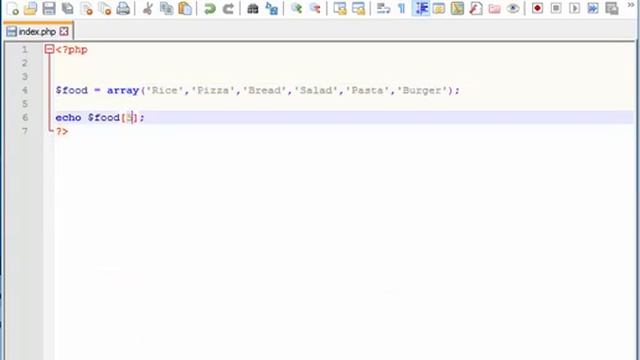The width and height of the screenshot is (640, 360).
Task: Run macro multiple times with double-arrow icon
Action: pyautogui.click(x=593, y=8)
